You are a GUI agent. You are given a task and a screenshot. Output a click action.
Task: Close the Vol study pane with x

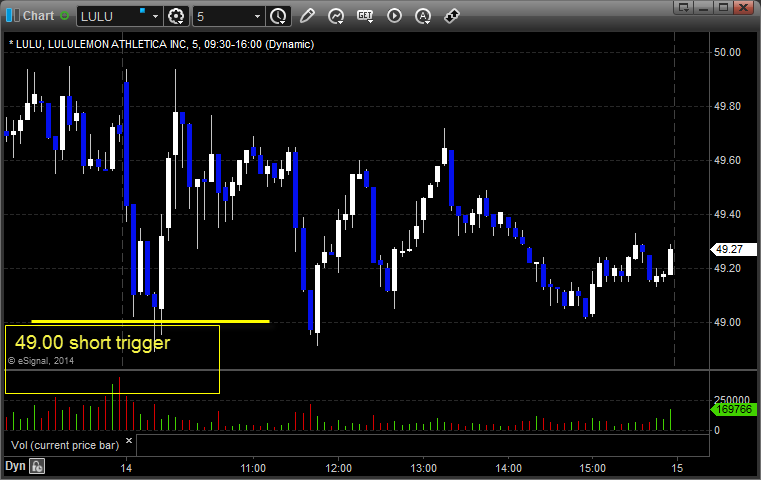129,441
